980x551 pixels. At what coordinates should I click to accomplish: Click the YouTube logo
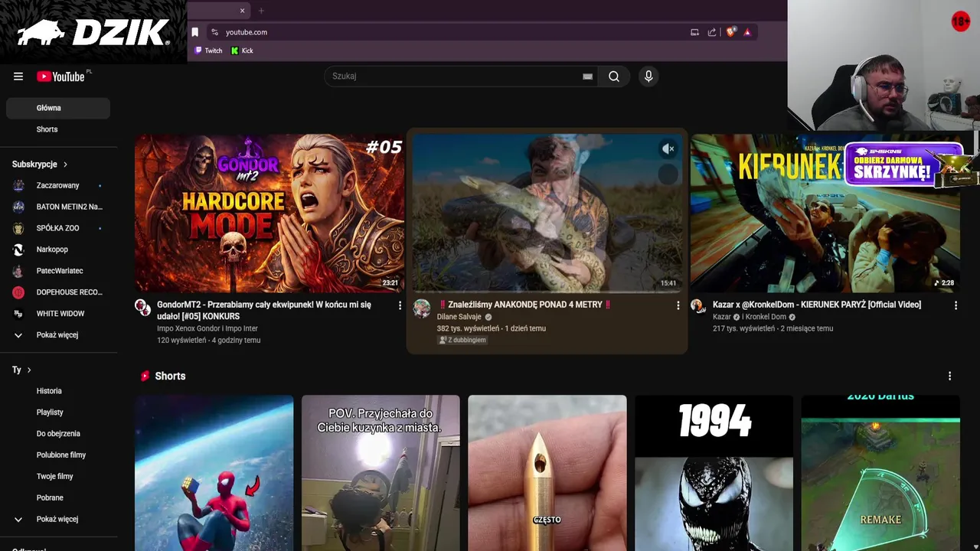point(61,77)
